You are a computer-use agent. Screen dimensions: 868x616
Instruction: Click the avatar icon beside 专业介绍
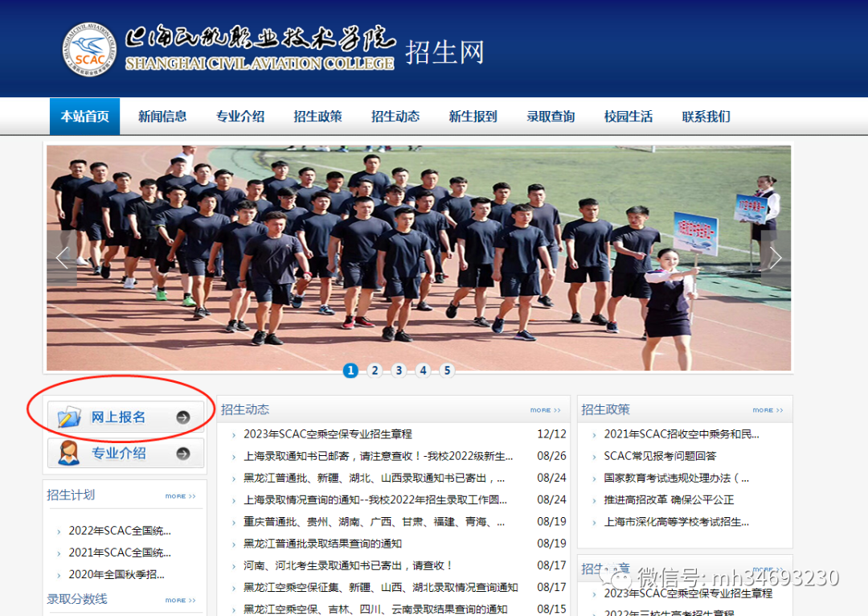pos(70,452)
